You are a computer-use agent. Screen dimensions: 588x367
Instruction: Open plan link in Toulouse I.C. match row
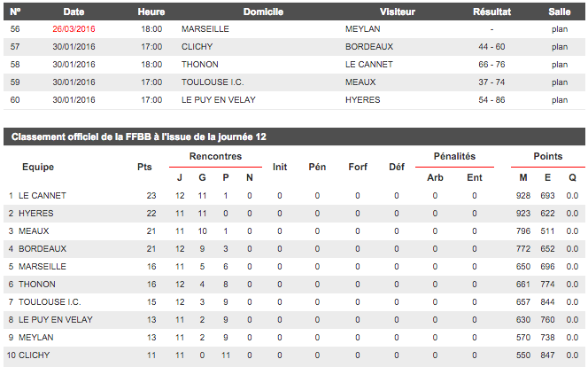[x=559, y=82]
